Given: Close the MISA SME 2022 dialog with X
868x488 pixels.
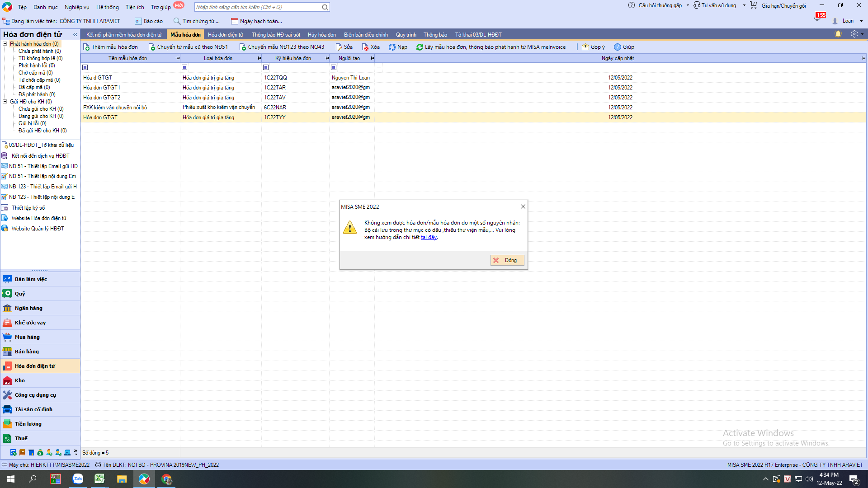Looking at the screenshot, I should click(x=523, y=206).
